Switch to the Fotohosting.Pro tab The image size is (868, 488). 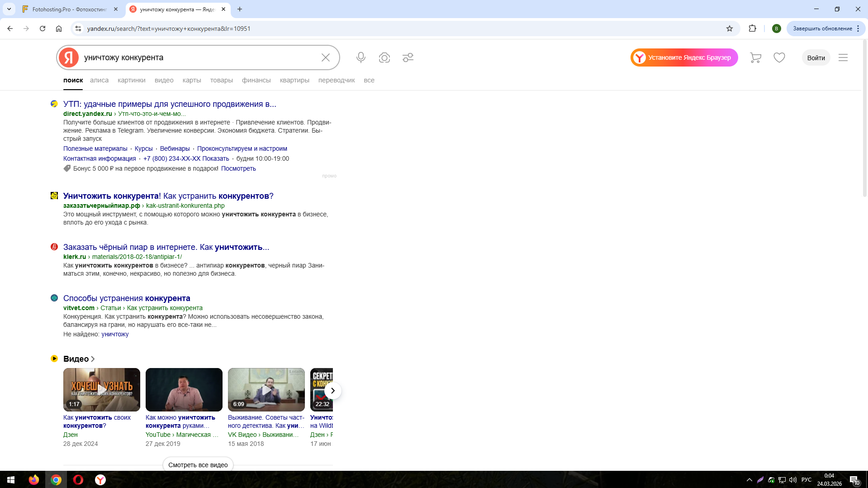(70, 9)
